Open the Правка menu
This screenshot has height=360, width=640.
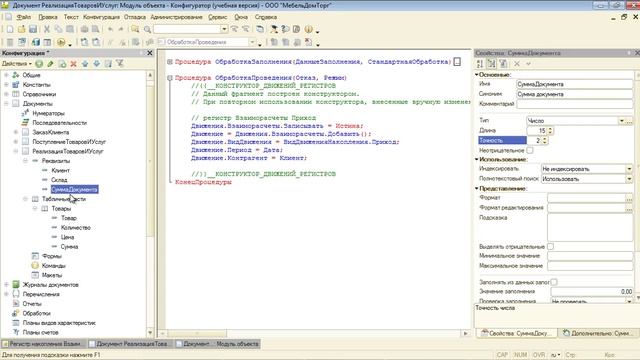pyautogui.click(x=48, y=17)
